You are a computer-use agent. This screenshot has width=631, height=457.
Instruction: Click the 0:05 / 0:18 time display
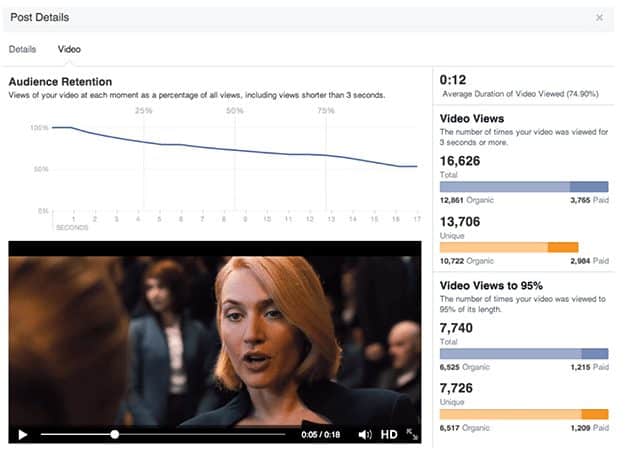point(321,434)
